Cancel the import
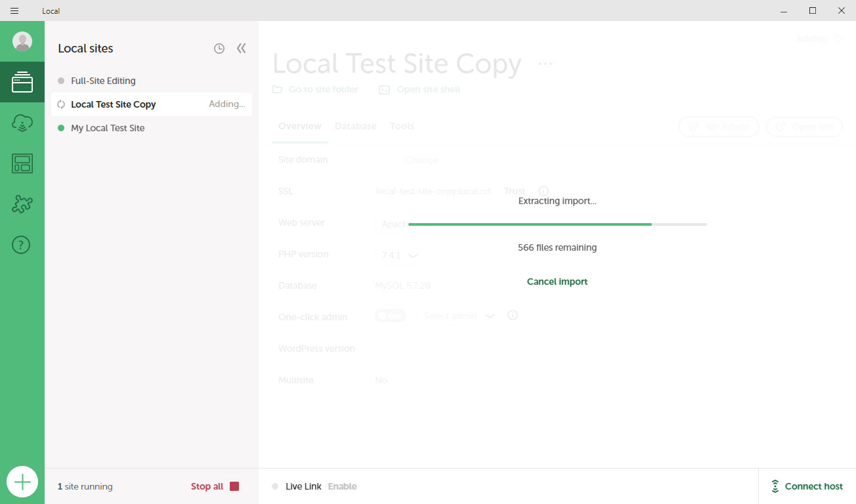The width and height of the screenshot is (856, 504). [x=557, y=282]
